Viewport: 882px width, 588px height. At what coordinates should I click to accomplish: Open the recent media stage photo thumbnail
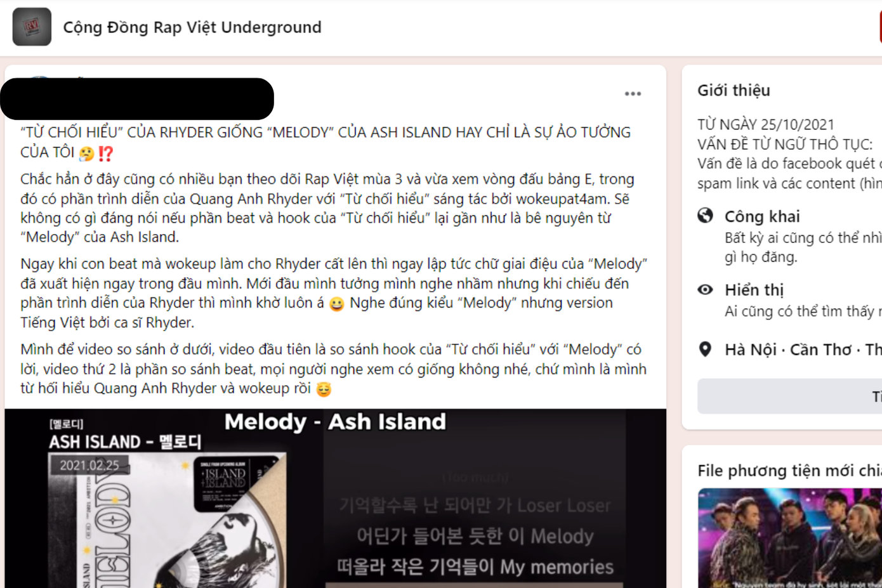(790, 538)
